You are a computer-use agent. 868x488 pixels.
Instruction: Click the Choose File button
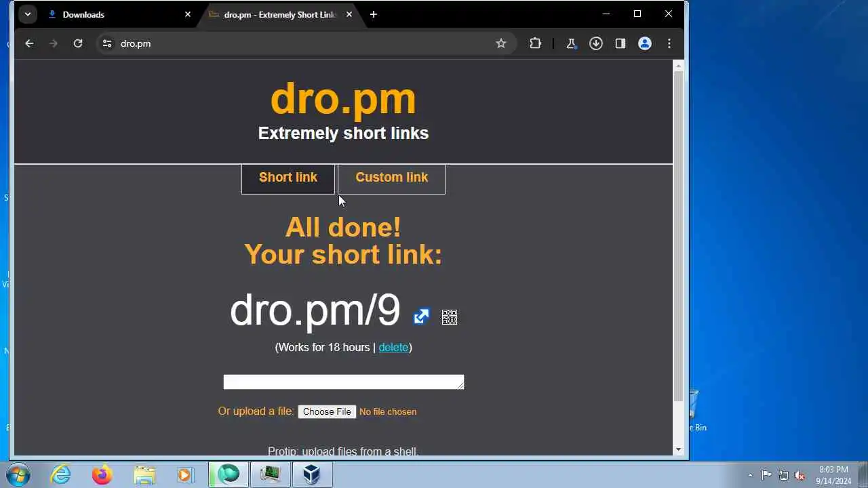coord(327,411)
